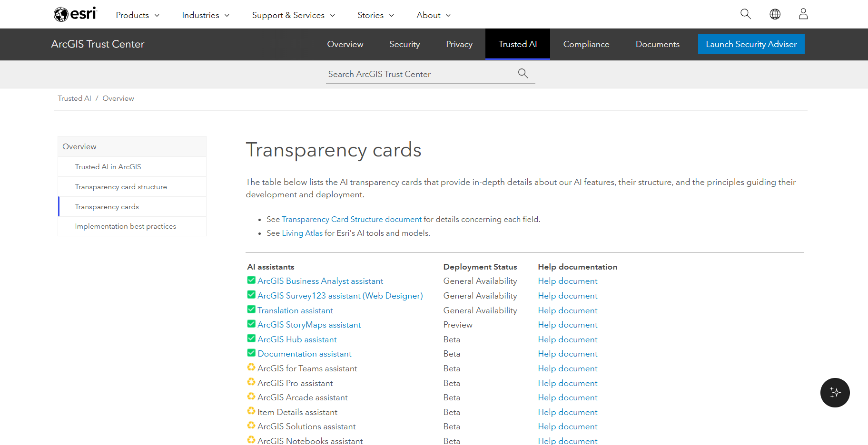This screenshot has width=868, height=445.
Task: Click green check icon beside Business Analyst assistant
Action: 251,280
